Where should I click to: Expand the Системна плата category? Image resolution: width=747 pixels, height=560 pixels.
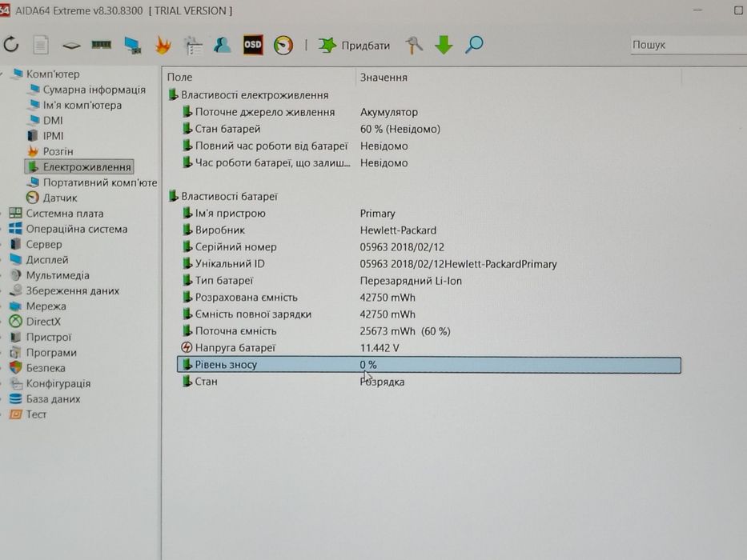pos(64,214)
